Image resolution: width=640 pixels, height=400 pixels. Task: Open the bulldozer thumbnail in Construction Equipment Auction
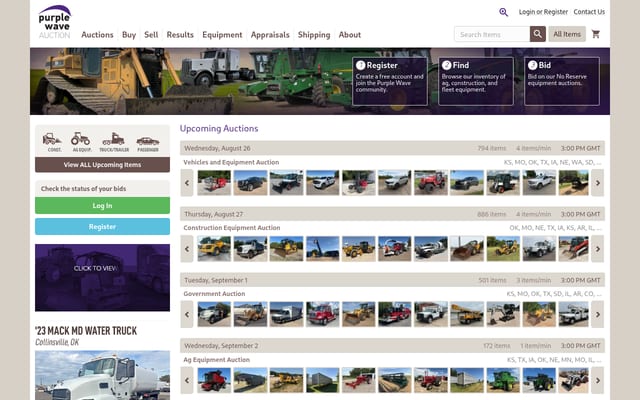coord(286,249)
